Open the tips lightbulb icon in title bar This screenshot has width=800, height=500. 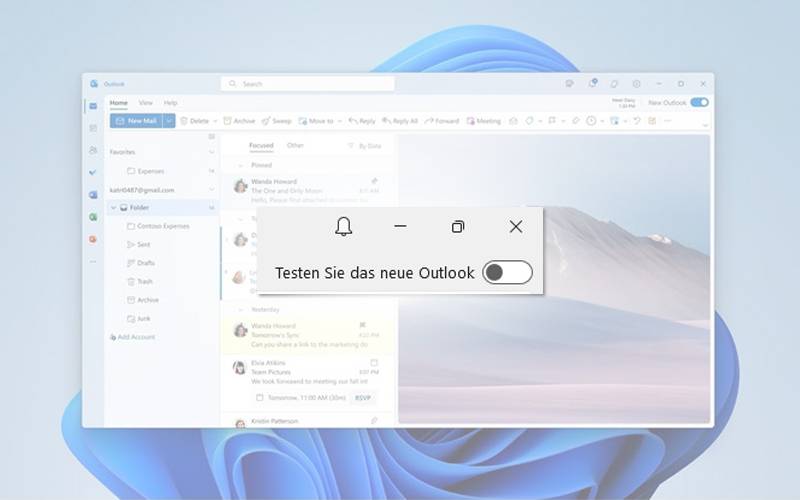(614, 84)
